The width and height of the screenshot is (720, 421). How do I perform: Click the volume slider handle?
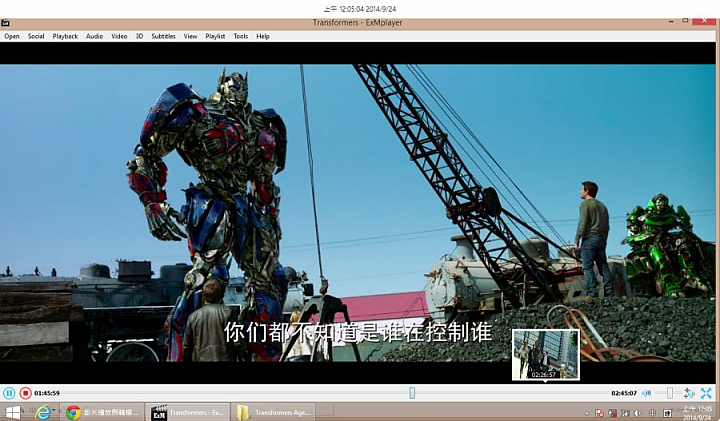[670, 393]
